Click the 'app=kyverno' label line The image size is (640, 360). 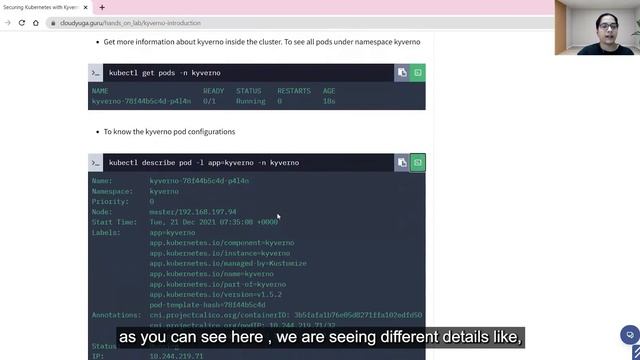[172, 233]
